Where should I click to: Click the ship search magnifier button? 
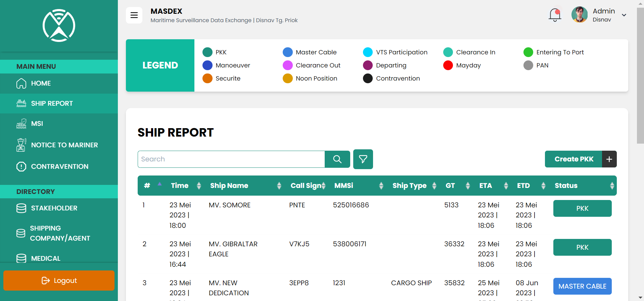click(x=337, y=159)
